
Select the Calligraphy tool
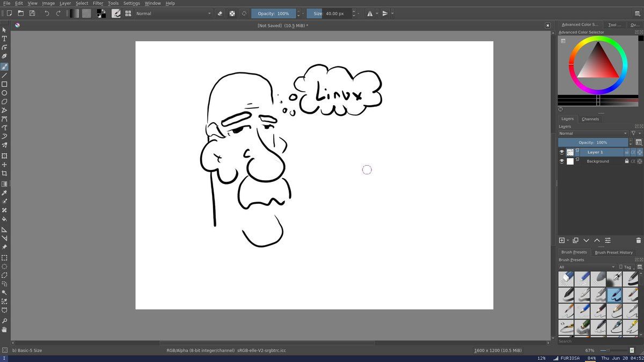coord(4,56)
